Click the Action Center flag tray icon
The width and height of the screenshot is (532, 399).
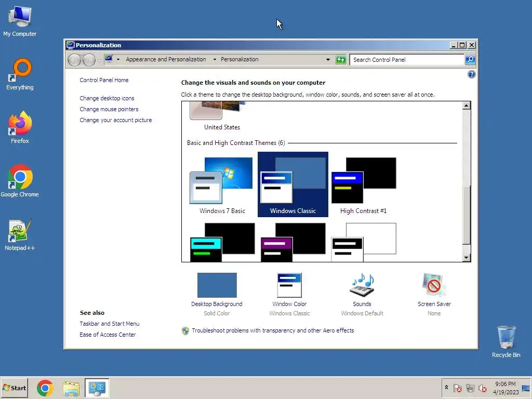[x=457, y=388]
